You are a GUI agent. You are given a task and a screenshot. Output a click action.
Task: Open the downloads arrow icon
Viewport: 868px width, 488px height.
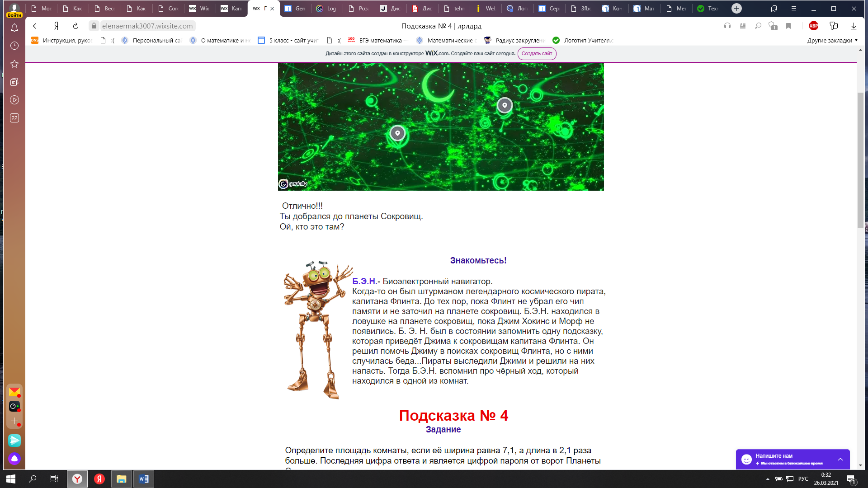pyautogui.click(x=854, y=26)
